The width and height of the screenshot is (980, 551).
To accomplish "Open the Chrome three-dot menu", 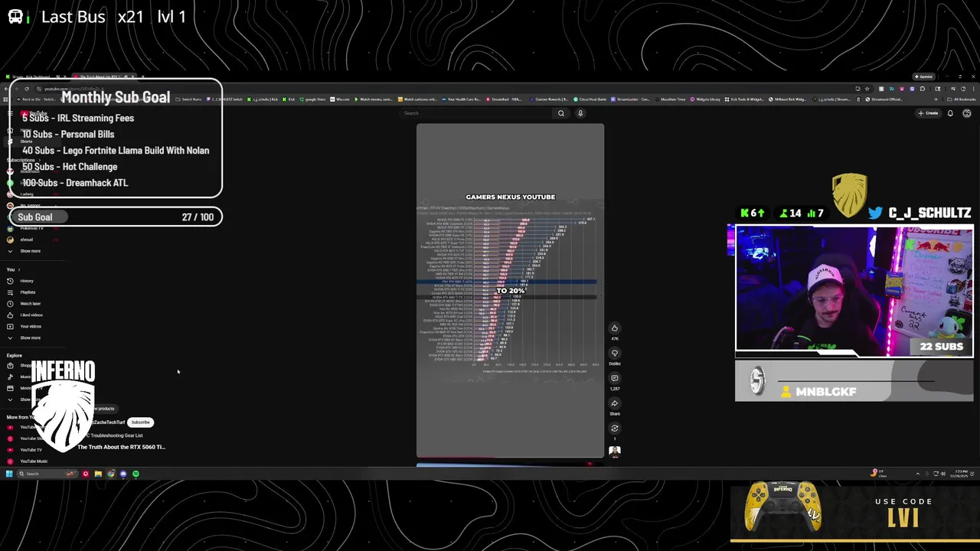I will coord(972,89).
